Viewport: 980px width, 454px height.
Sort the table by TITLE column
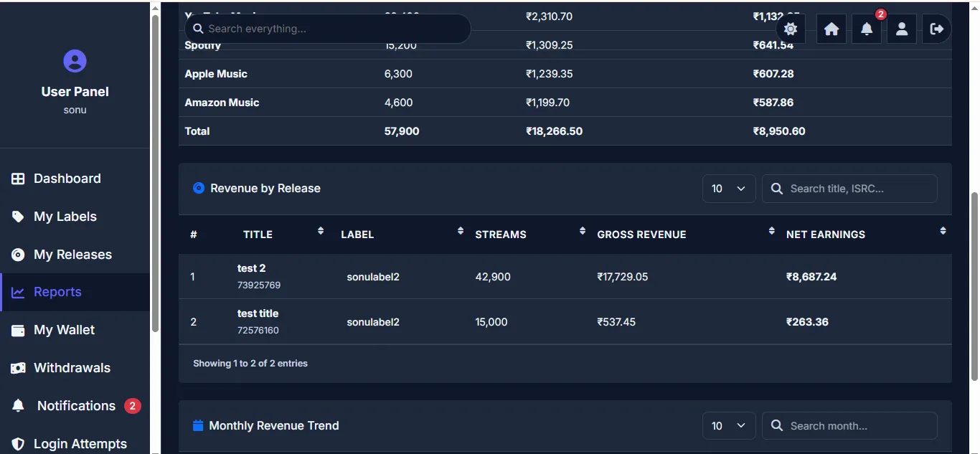pyautogui.click(x=281, y=234)
